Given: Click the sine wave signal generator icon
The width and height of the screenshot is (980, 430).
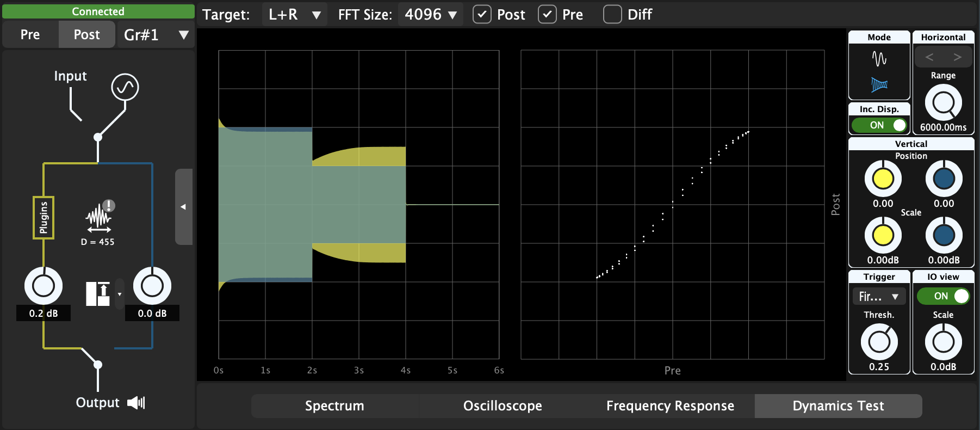Looking at the screenshot, I should [125, 87].
